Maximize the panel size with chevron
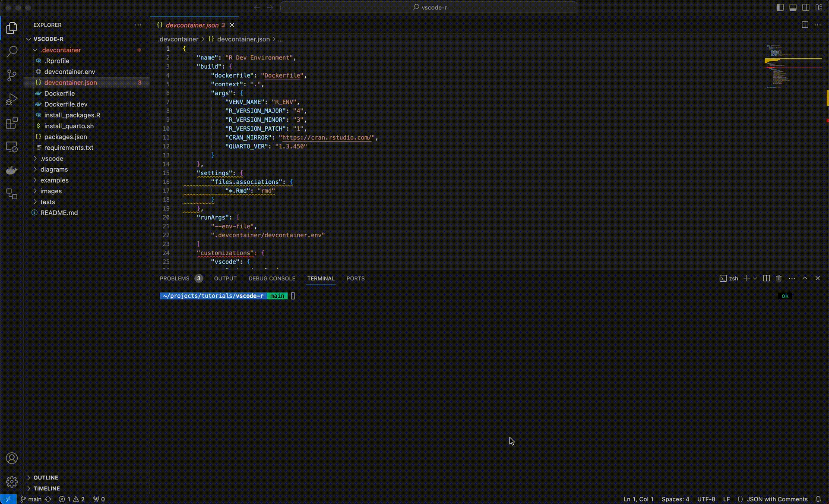This screenshot has height=504, width=829. click(x=805, y=278)
